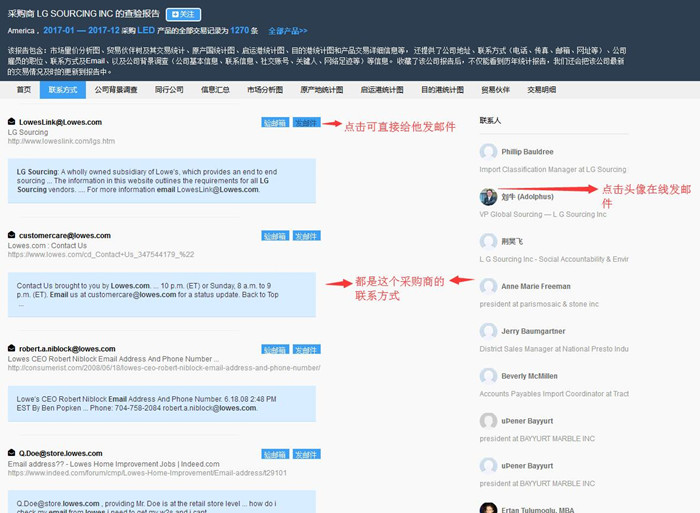
Task: Go to the 贸易伙伴 tab
Action: [x=496, y=90]
